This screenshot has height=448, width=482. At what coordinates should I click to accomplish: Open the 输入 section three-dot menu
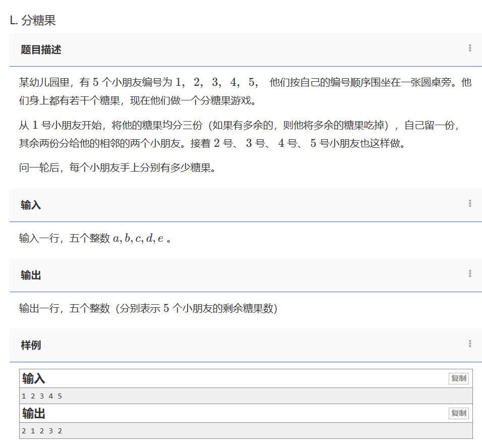coord(469,204)
